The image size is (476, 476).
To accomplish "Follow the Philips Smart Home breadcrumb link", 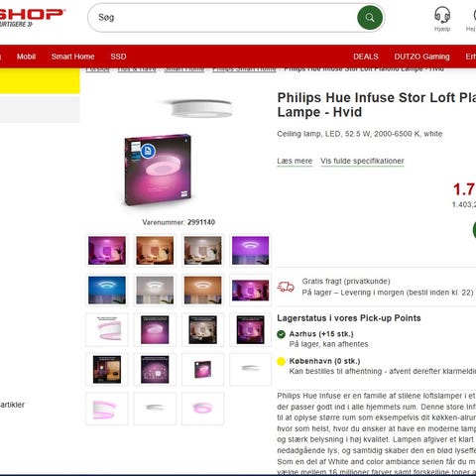I will click(244, 69).
